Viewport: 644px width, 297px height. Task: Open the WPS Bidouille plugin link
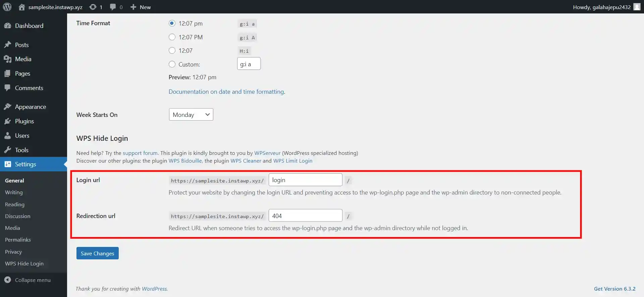185,161
